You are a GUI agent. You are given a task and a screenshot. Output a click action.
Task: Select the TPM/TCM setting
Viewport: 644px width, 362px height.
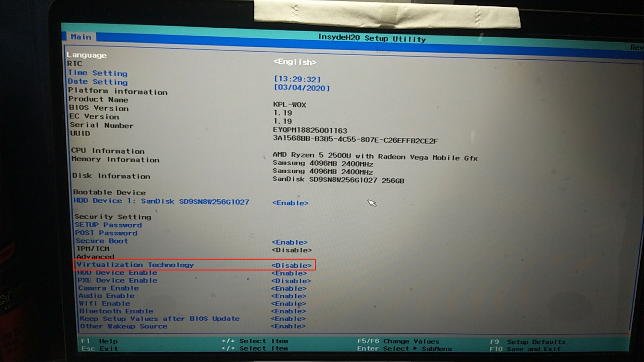[x=93, y=249]
